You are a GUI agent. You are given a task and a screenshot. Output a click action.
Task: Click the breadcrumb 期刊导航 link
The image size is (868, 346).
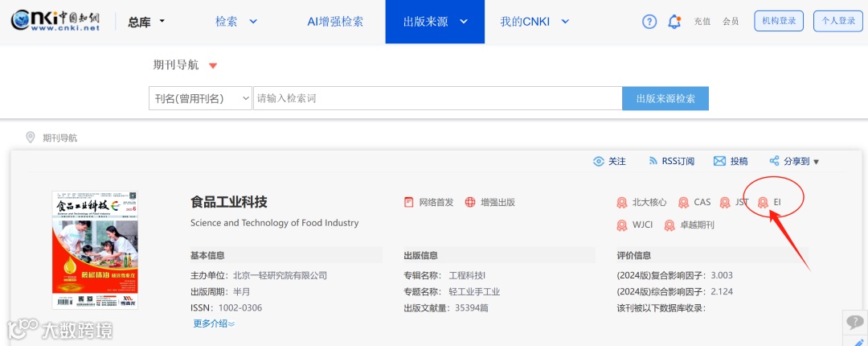click(x=60, y=138)
